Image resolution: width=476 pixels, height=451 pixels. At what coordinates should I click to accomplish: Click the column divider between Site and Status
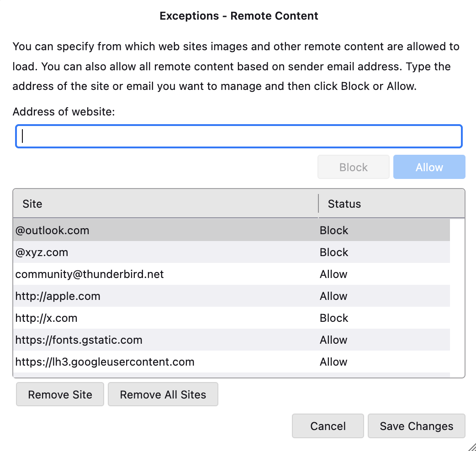pos(318,204)
